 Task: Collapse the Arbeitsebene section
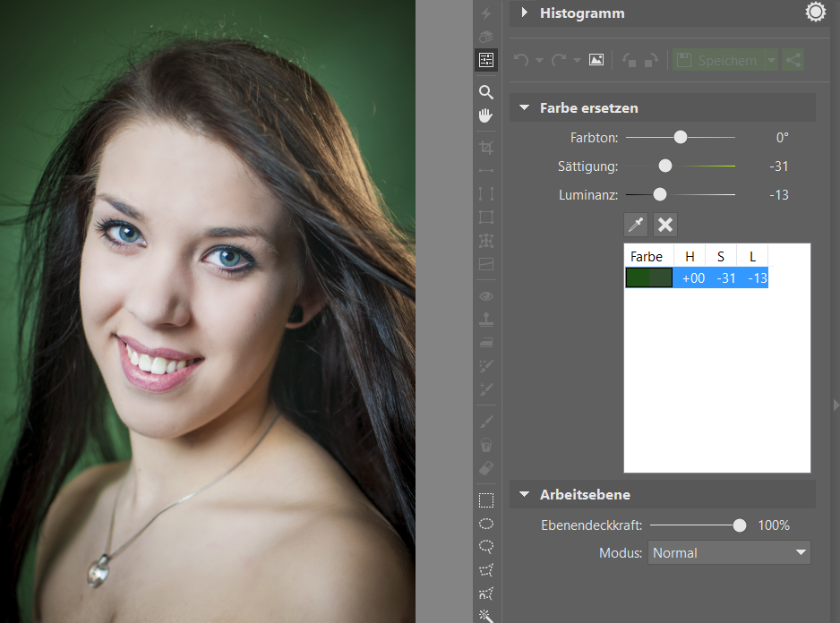pyautogui.click(x=525, y=494)
